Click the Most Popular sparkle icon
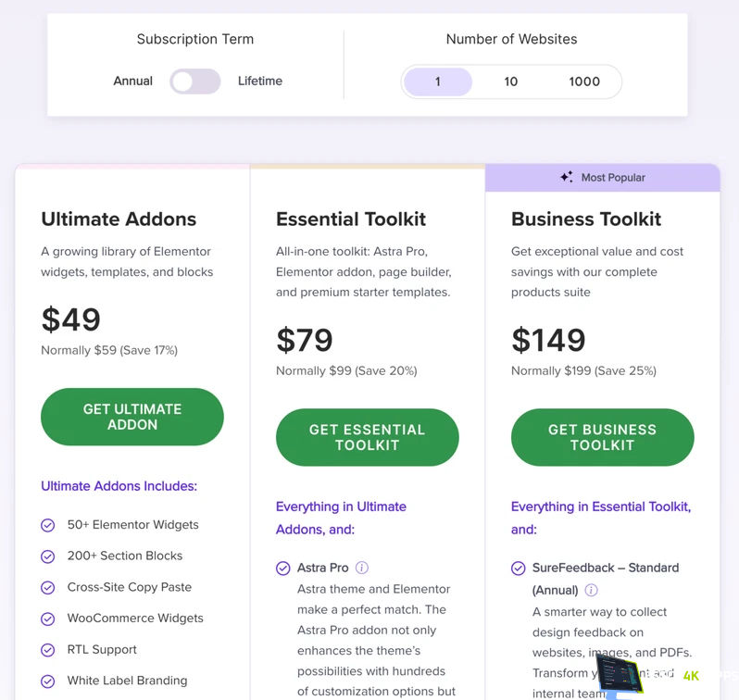 coord(567,177)
